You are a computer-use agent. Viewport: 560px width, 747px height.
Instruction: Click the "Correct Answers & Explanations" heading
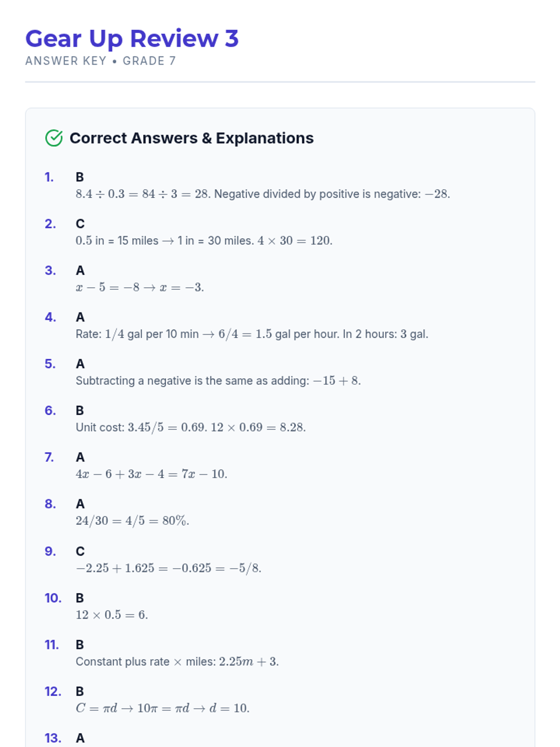191,138
